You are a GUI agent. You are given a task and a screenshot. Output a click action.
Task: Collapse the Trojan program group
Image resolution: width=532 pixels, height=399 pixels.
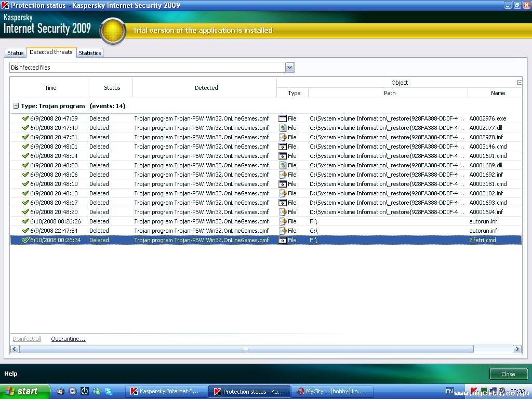16,106
